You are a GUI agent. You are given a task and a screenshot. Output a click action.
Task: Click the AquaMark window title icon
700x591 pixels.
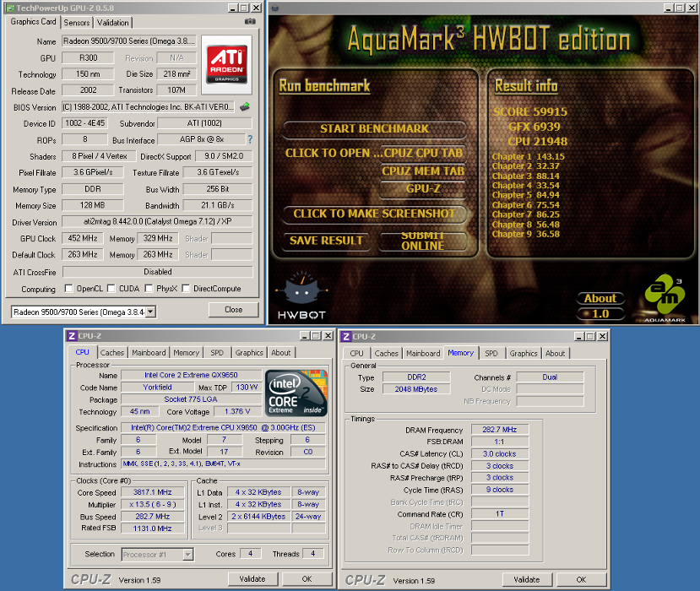[x=275, y=8]
